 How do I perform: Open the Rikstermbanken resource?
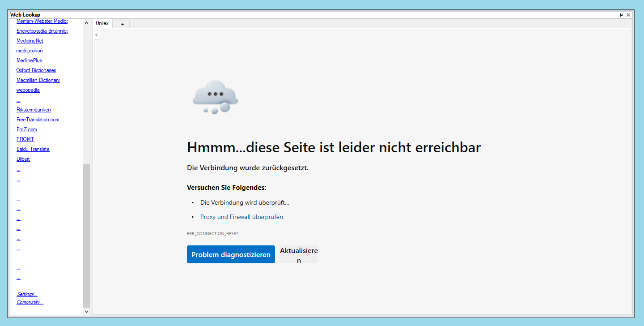34,109
